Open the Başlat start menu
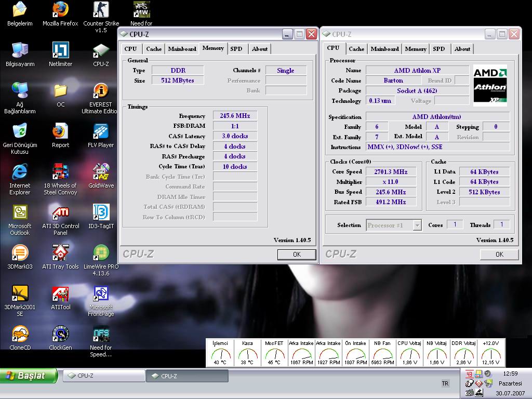 pos(29,376)
